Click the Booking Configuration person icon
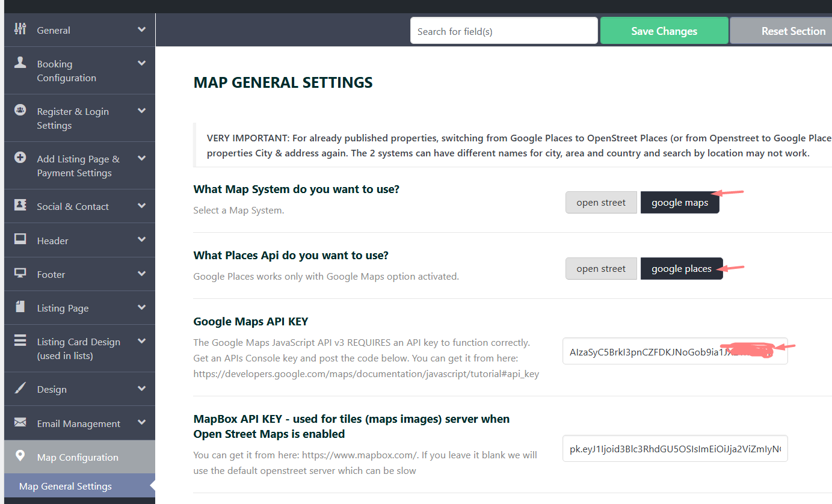The image size is (832, 504). click(x=20, y=63)
